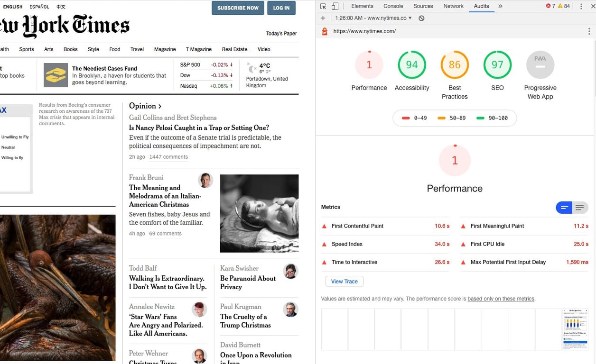Open Today's Paper link

[x=281, y=33]
